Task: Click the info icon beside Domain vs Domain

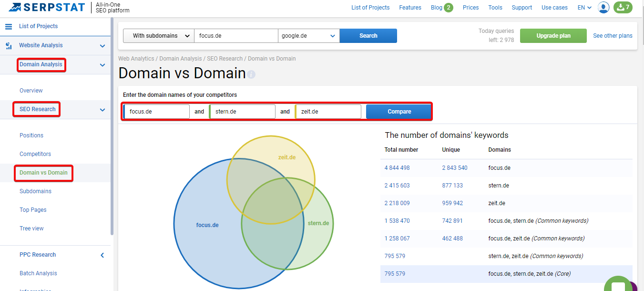Action: [251, 74]
